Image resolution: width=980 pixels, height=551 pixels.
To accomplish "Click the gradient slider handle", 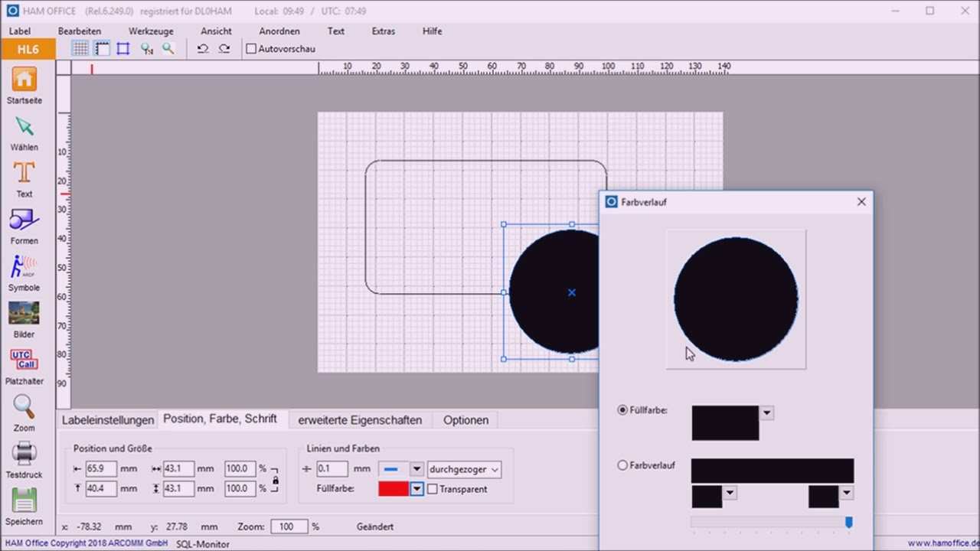I will point(848,522).
